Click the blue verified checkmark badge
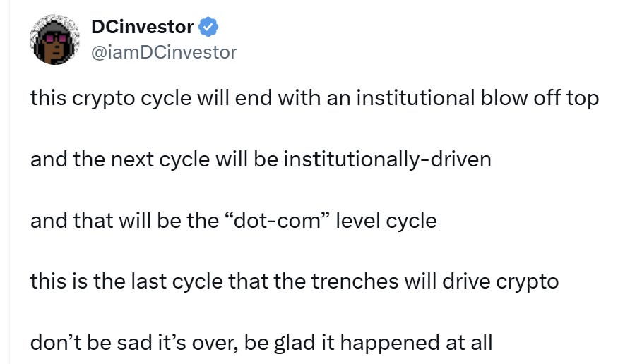The height and width of the screenshot is (364, 630). (208, 28)
